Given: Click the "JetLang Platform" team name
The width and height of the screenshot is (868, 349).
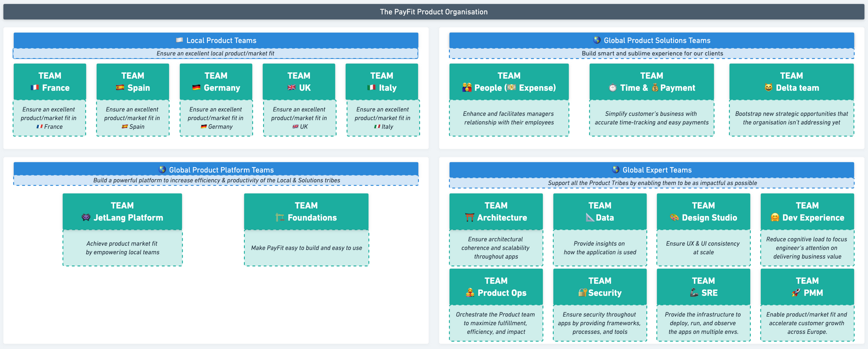Looking at the screenshot, I should pos(128,217).
